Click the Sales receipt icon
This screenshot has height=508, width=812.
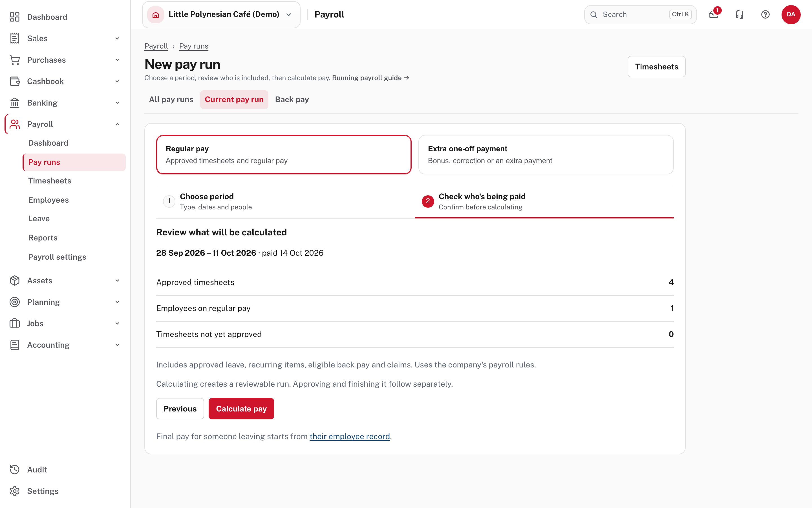pyautogui.click(x=14, y=38)
